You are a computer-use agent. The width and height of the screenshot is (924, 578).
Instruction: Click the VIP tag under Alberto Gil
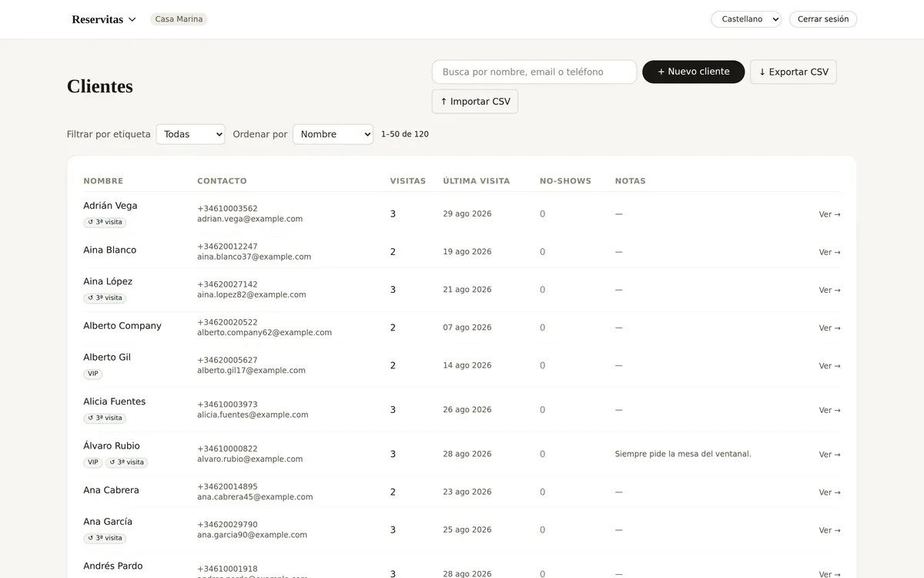[93, 374]
